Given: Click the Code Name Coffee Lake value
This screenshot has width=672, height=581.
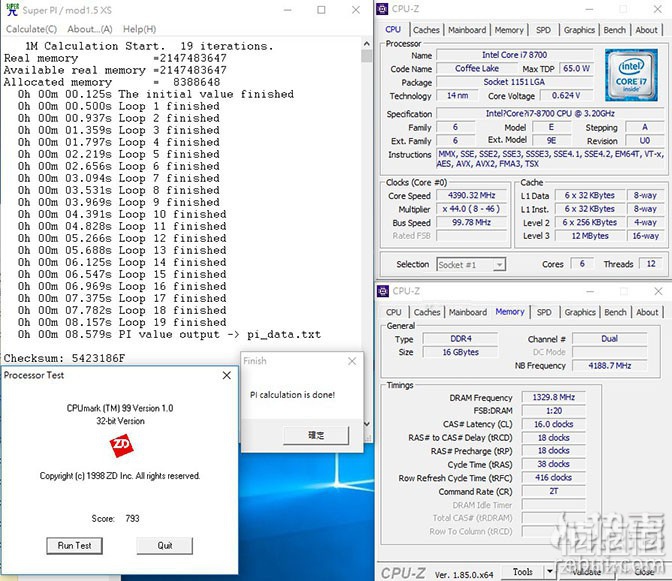Looking at the screenshot, I should point(477,69).
